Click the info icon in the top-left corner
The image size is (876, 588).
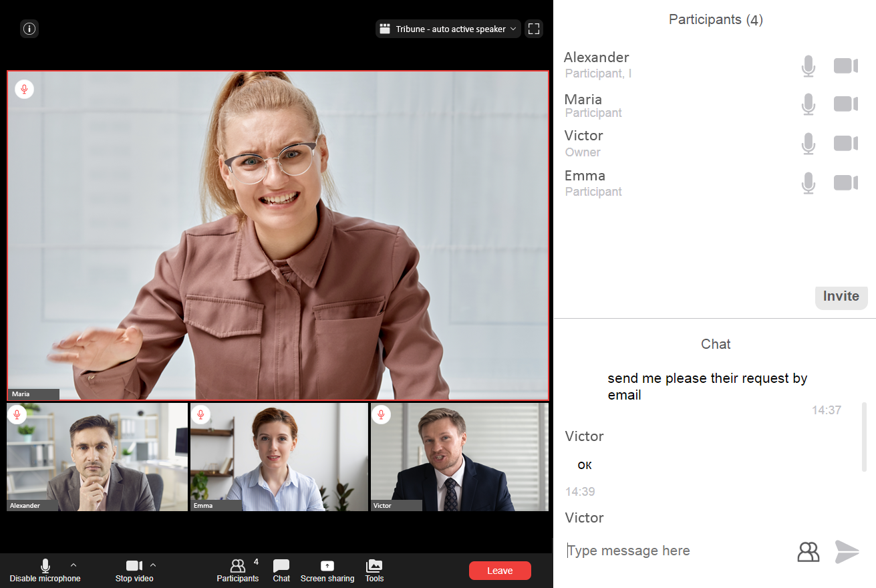point(29,29)
